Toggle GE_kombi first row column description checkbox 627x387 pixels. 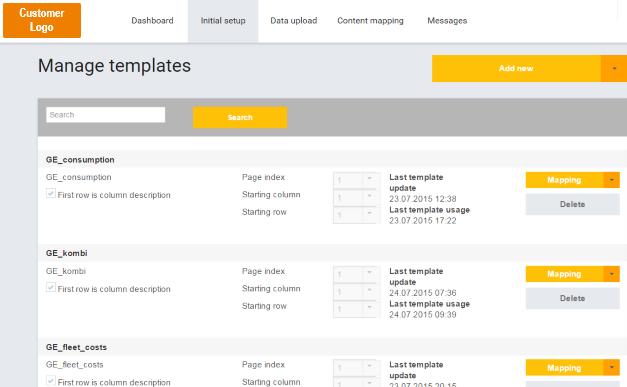[x=51, y=287]
